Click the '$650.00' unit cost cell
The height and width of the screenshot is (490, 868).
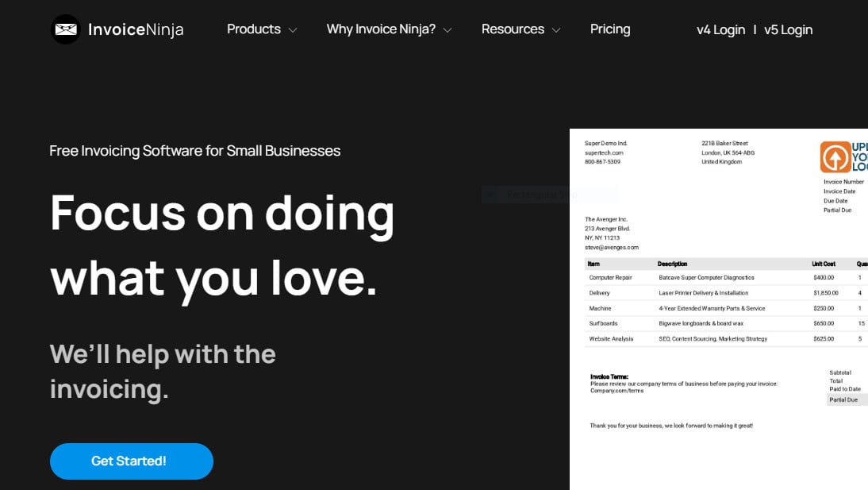click(x=824, y=323)
